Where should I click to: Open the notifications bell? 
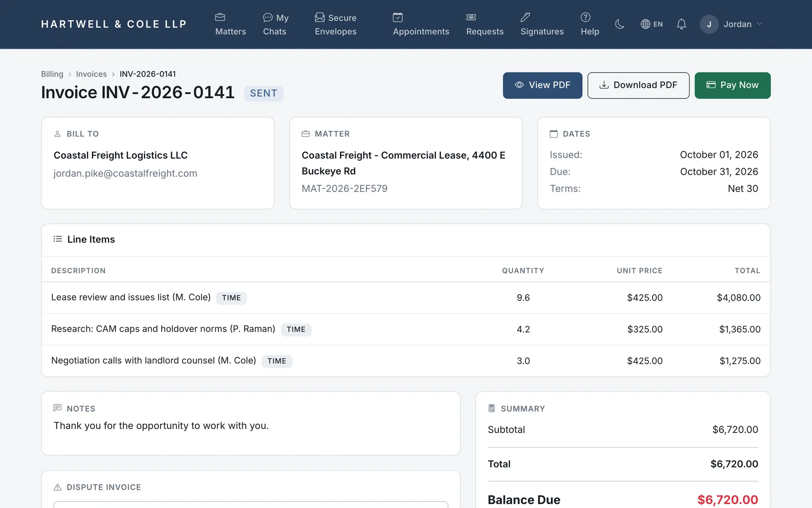click(681, 24)
